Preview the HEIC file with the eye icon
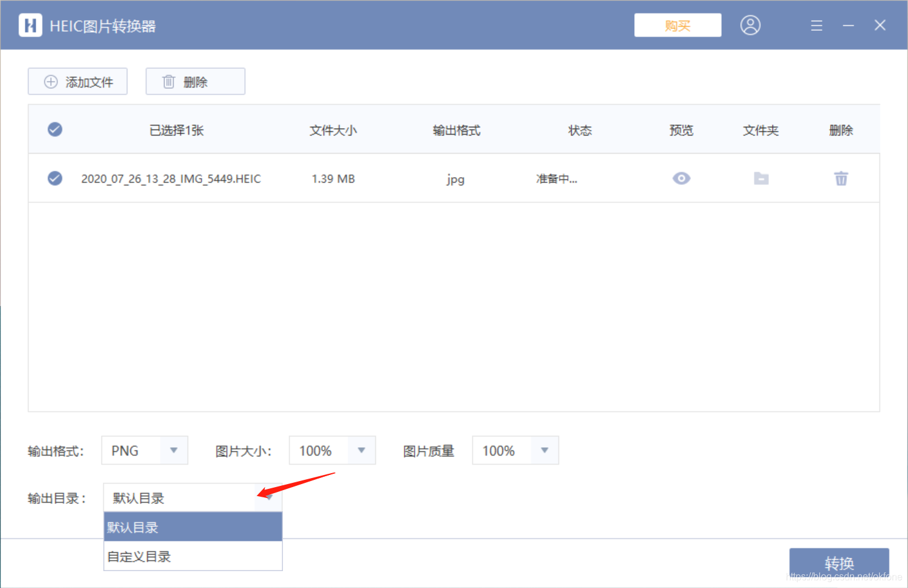 pos(681,178)
